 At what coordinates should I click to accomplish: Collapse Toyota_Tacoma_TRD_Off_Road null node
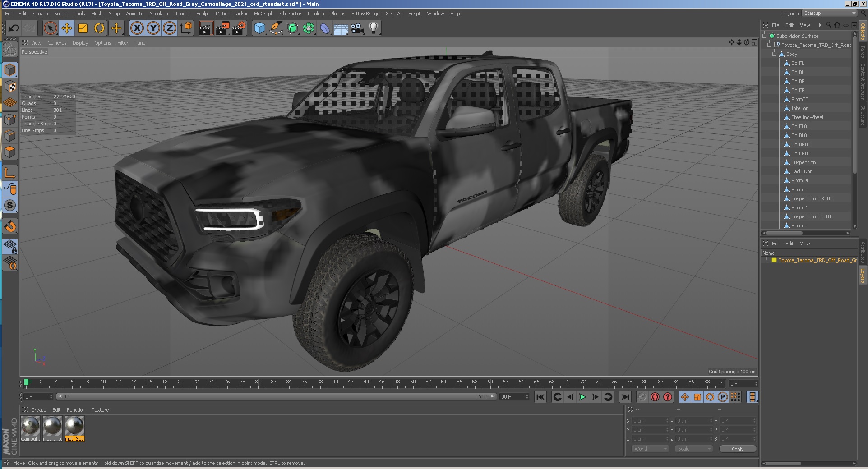click(770, 45)
